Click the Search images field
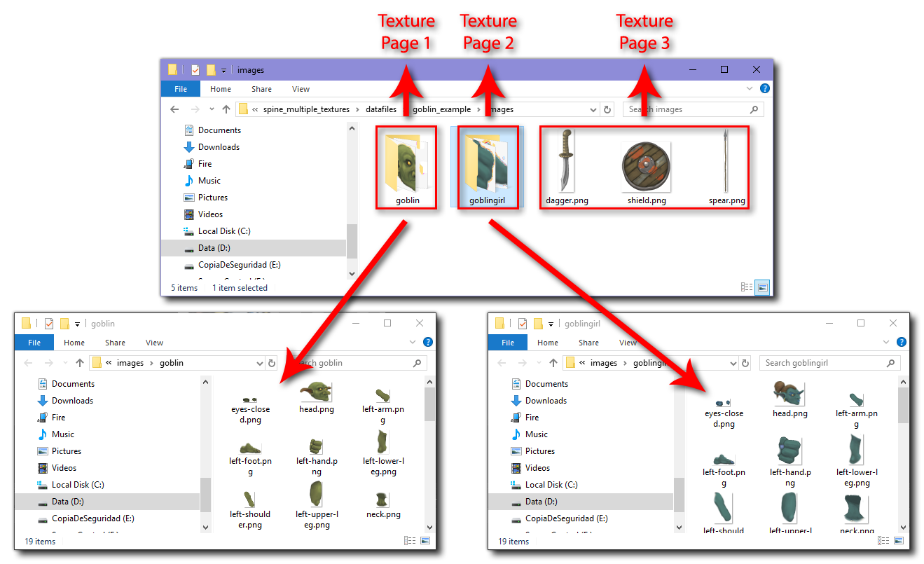924x564 pixels. (x=694, y=109)
